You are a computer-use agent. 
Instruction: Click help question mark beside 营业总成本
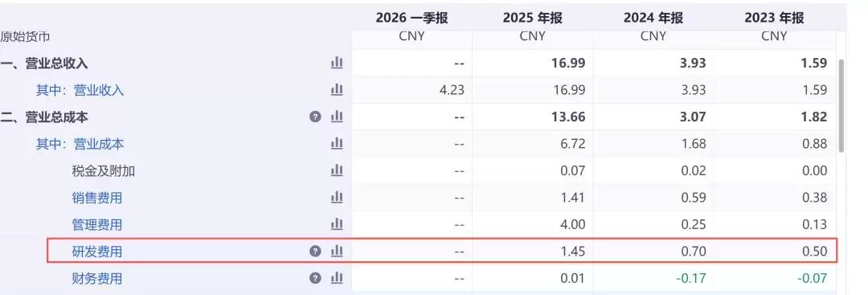pos(315,117)
